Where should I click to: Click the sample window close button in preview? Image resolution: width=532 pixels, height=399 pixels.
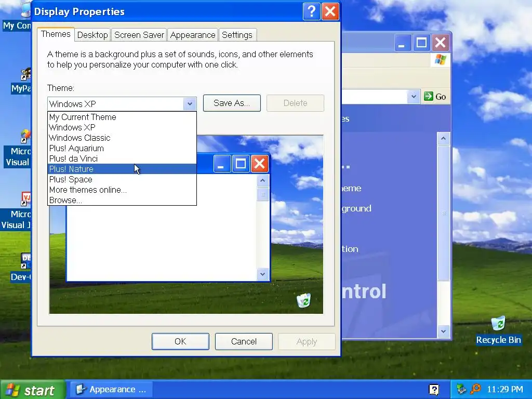(x=260, y=164)
